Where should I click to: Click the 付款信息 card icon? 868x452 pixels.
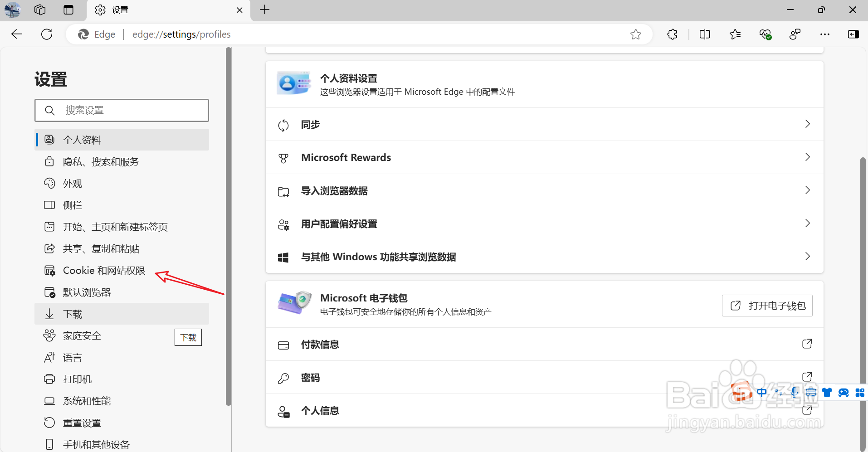coord(283,345)
